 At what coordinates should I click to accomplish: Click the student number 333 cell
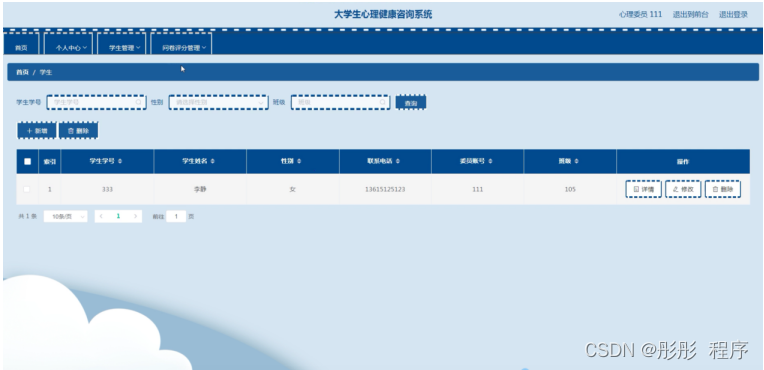[x=107, y=189]
